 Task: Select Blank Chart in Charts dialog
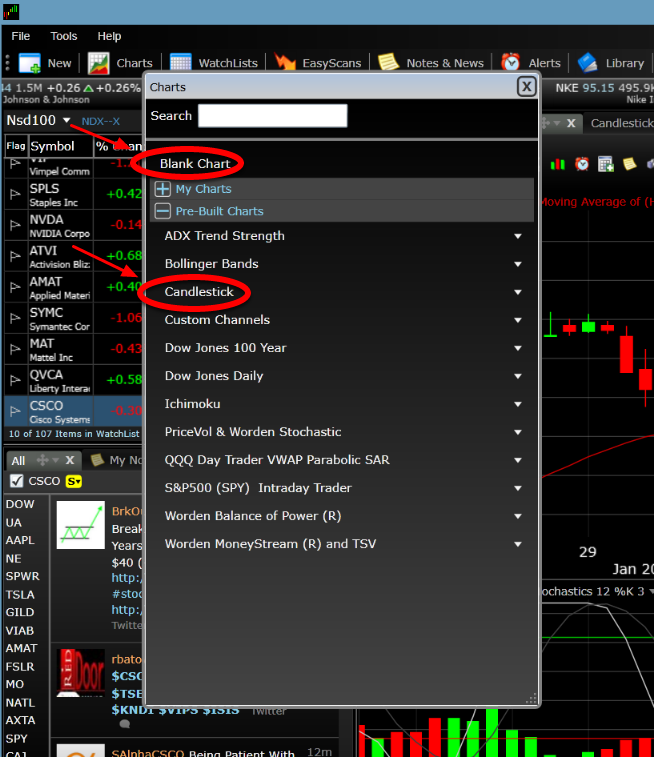point(195,164)
